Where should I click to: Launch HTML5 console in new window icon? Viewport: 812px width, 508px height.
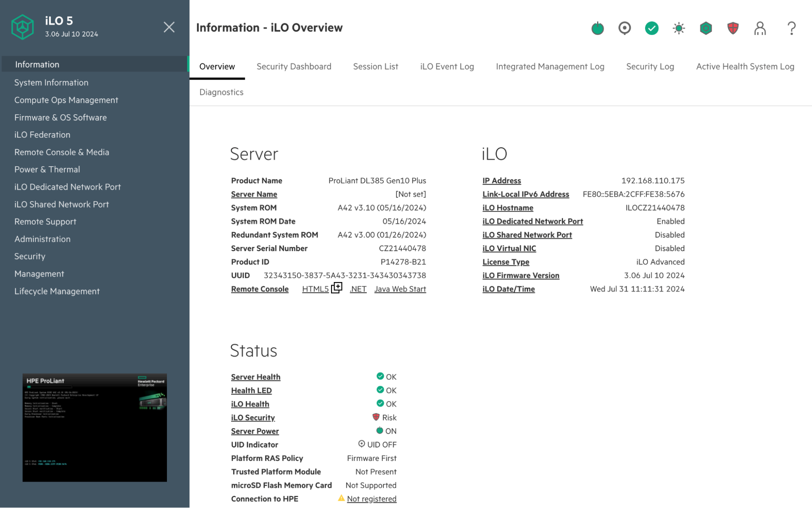(337, 288)
